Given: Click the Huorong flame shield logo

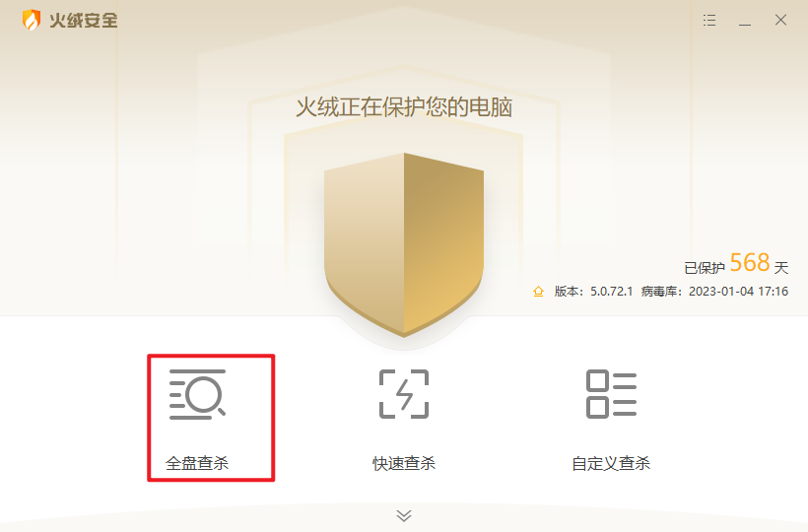Looking at the screenshot, I should pyautogui.click(x=32, y=20).
